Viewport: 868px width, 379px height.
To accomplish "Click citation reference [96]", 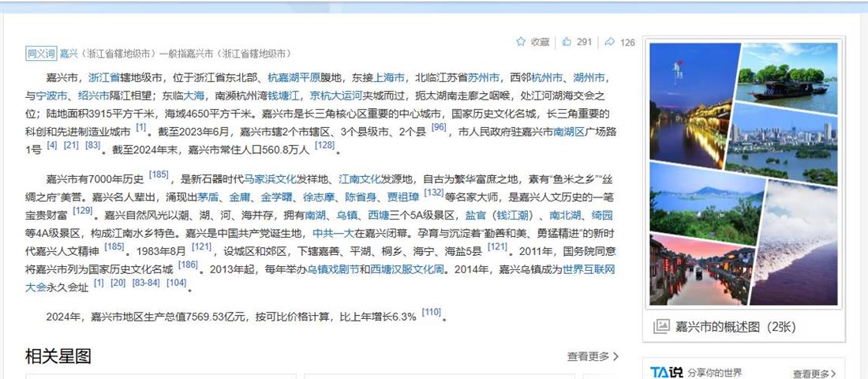I will (439, 127).
